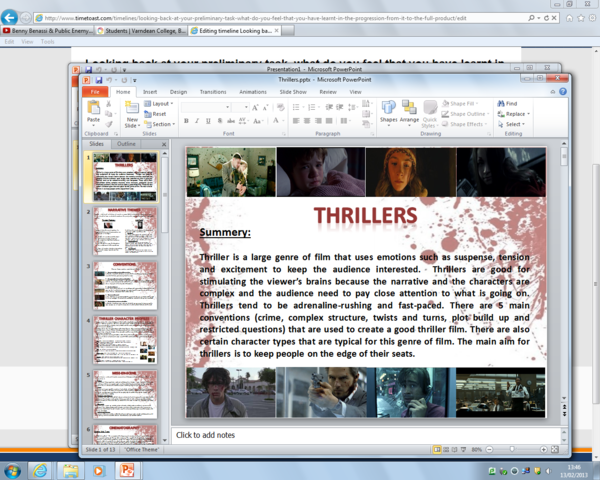
Task: Toggle Strikethrough formatting
Action: point(231,121)
